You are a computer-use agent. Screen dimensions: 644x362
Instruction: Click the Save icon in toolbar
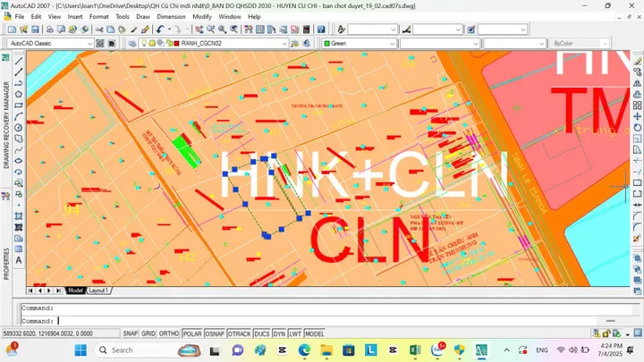pos(35,29)
